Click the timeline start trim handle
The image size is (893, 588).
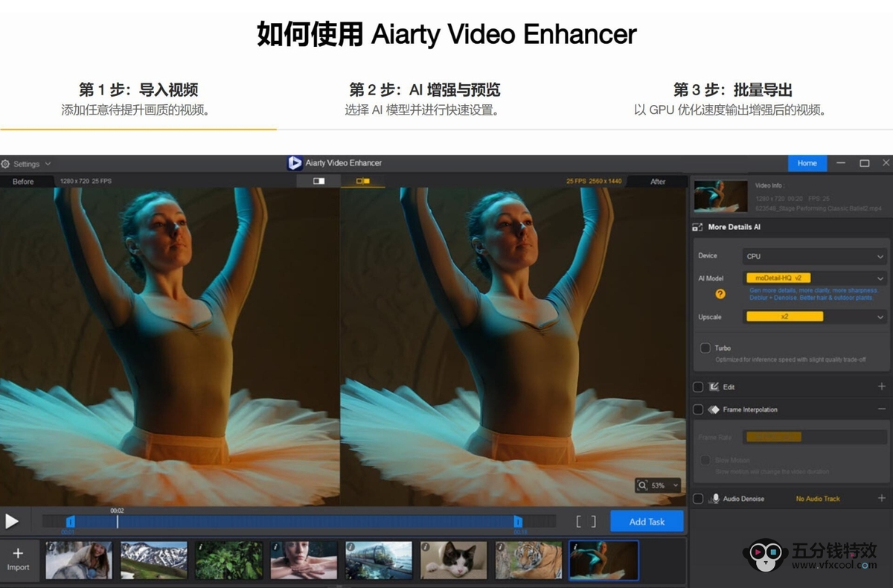click(71, 522)
